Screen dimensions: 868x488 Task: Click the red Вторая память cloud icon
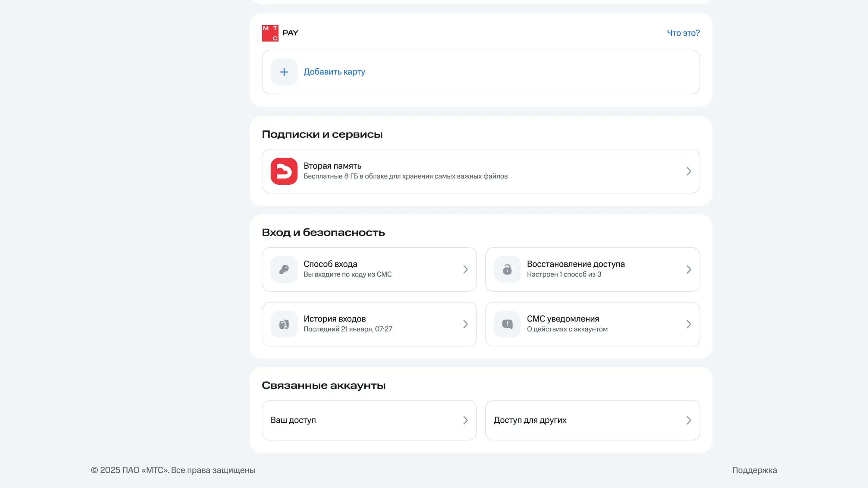pyautogui.click(x=284, y=171)
